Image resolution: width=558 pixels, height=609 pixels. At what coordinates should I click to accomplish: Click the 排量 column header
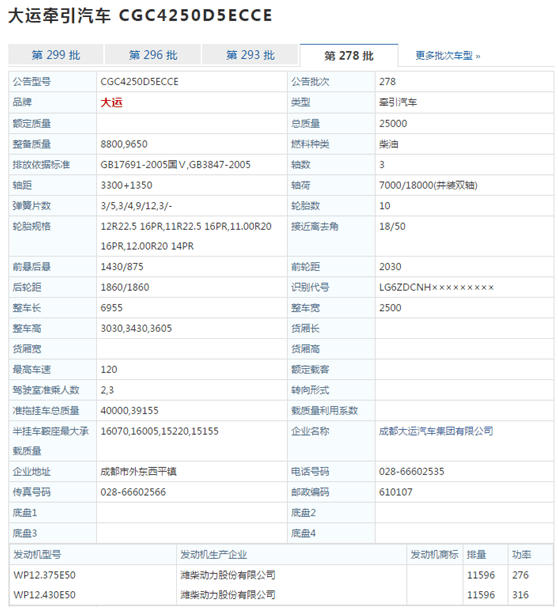476,554
